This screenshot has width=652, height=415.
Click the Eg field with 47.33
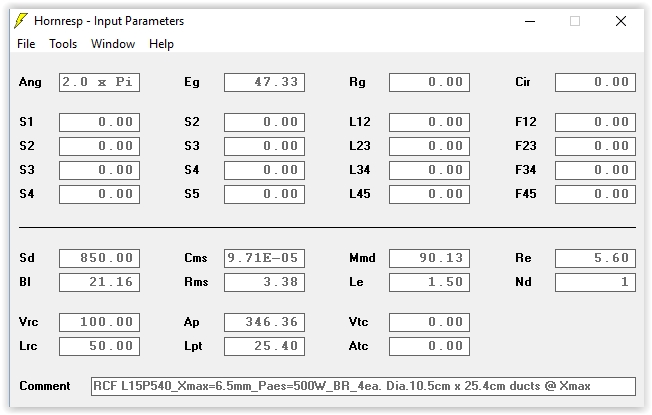264,82
